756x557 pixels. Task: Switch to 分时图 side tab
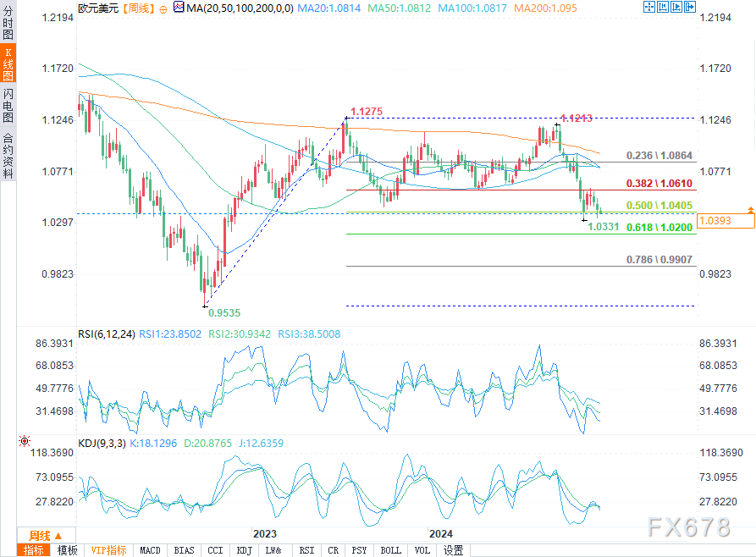8,23
